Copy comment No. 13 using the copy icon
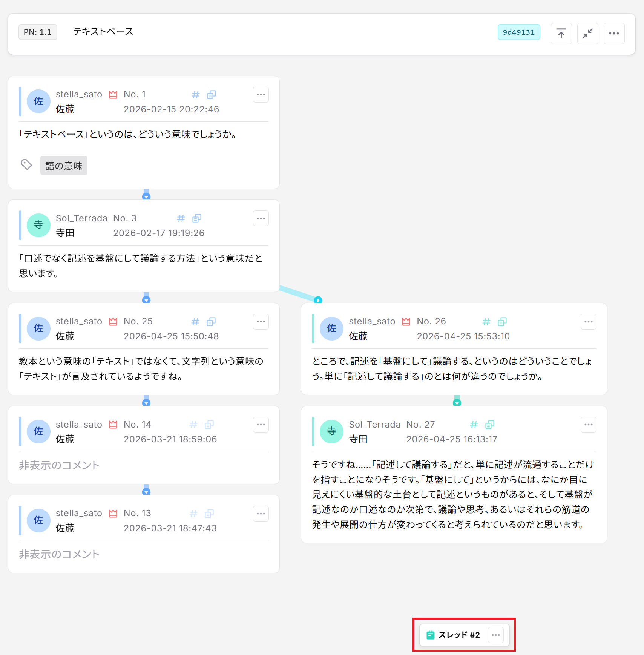Screen dimensions: 644x655 click(x=209, y=514)
